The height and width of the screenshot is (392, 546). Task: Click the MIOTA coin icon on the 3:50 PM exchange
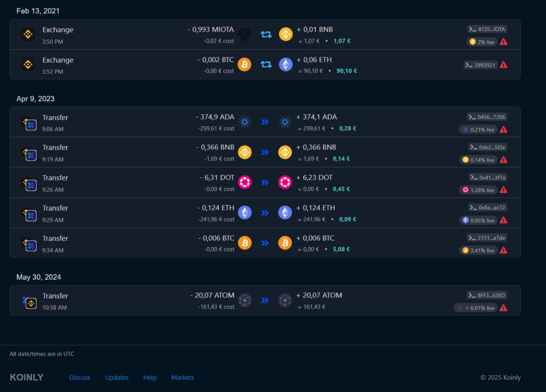[x=245, y=34]
